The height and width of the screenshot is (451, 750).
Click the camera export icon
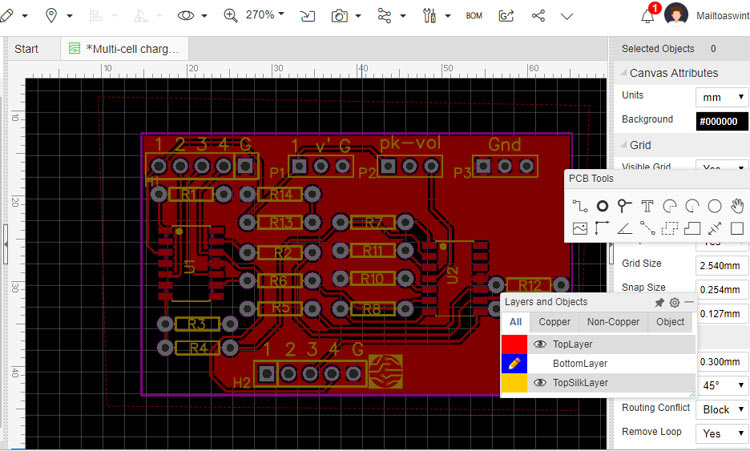click(339, 16)
